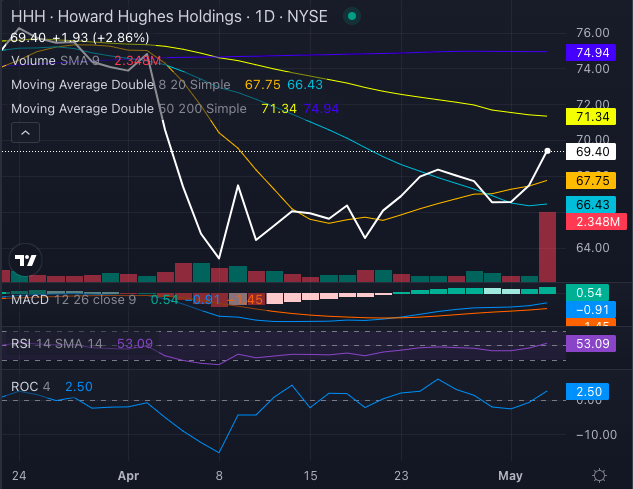Click the 71.34 yellow price label

click(591, 117)
